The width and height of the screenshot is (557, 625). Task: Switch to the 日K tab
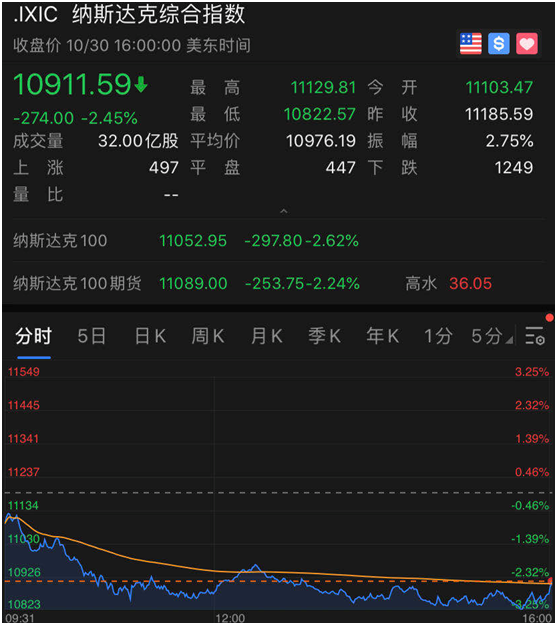(x=150, y=336)
